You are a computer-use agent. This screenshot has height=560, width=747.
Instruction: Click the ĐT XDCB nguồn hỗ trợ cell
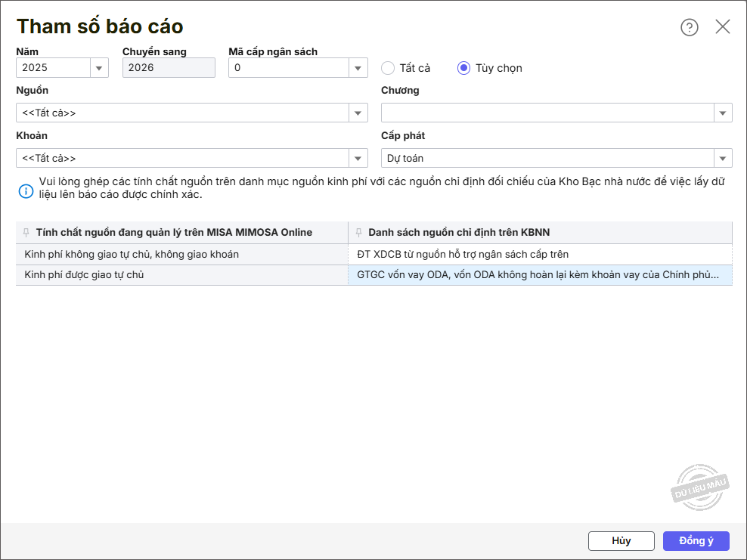coord(463,255)
